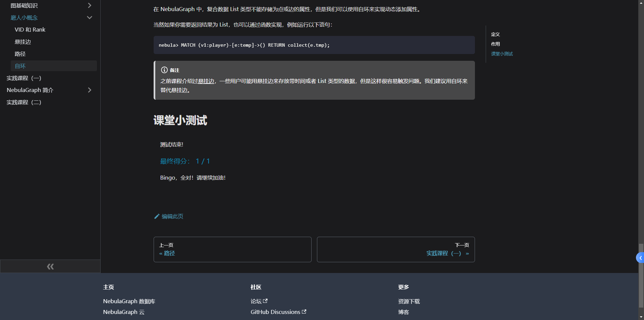The width and height of the screenshot is (644, 320).
Task: Click the nebula MATCH code block
Action: click(x=314, y=45)
